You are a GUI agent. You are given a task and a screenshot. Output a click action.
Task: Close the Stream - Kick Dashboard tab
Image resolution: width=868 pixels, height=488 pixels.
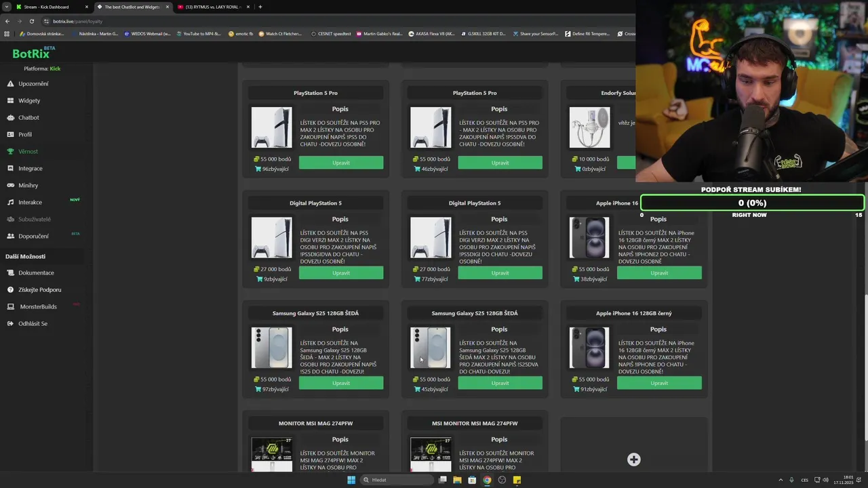pos(86,7)
